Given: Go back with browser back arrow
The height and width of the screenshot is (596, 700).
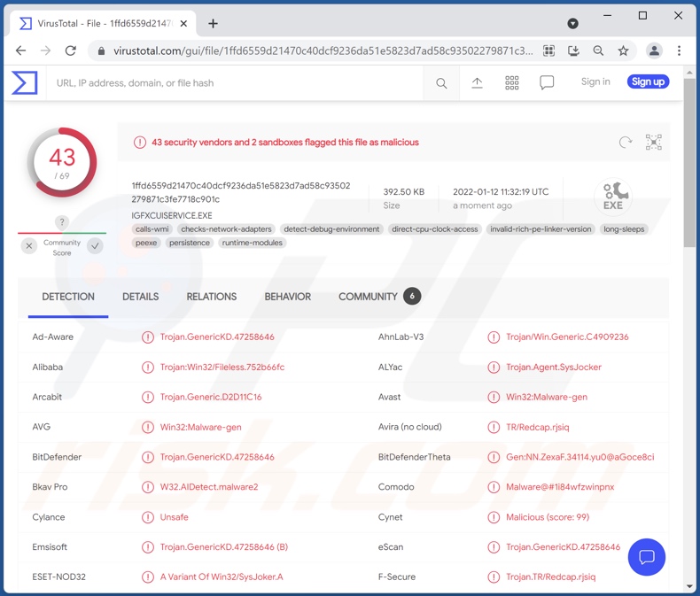Looking at the screenshot, I should pyautogui.click(x=20, y=50).
